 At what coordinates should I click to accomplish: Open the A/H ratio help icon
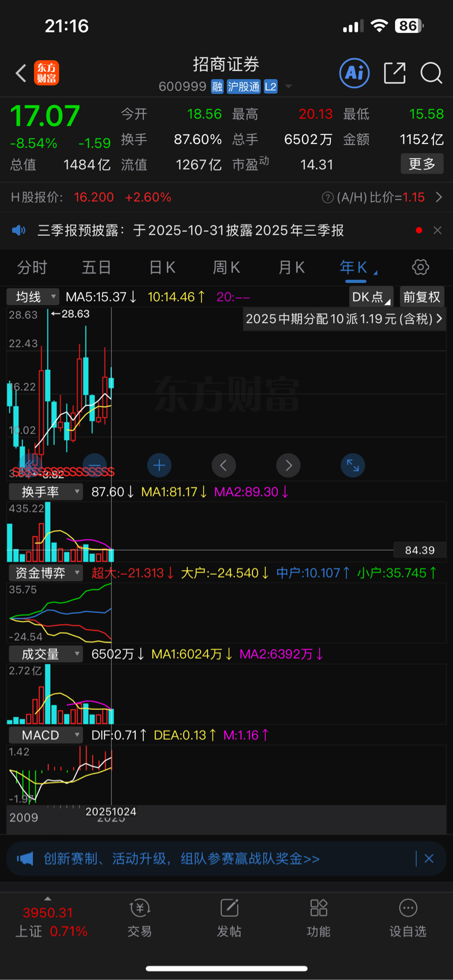(x=327, y=198)
